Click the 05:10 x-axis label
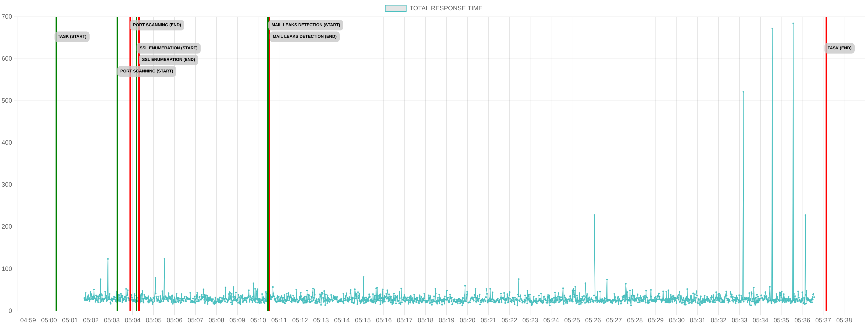Image resolution: width=868 pixels, height=326 pixels. (258, 320)
